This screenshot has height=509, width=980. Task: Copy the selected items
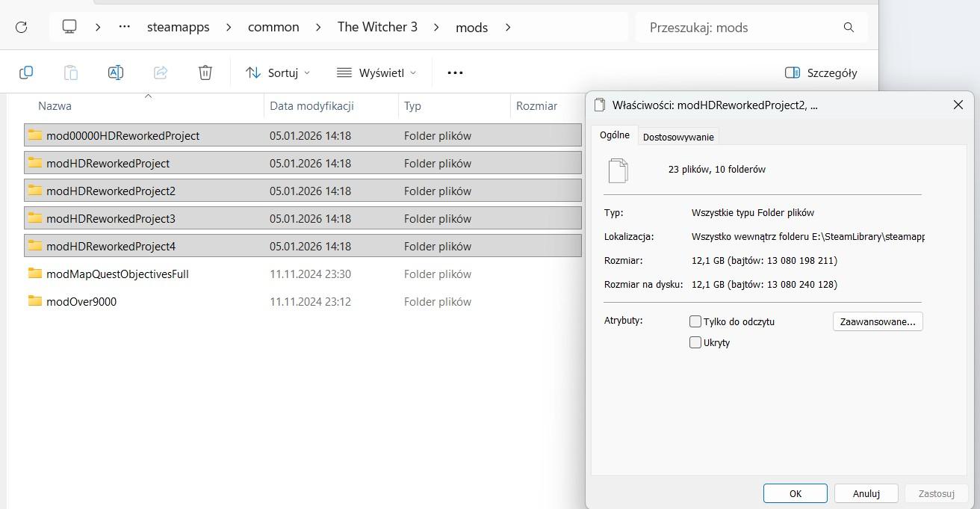[x=25, y=73]
